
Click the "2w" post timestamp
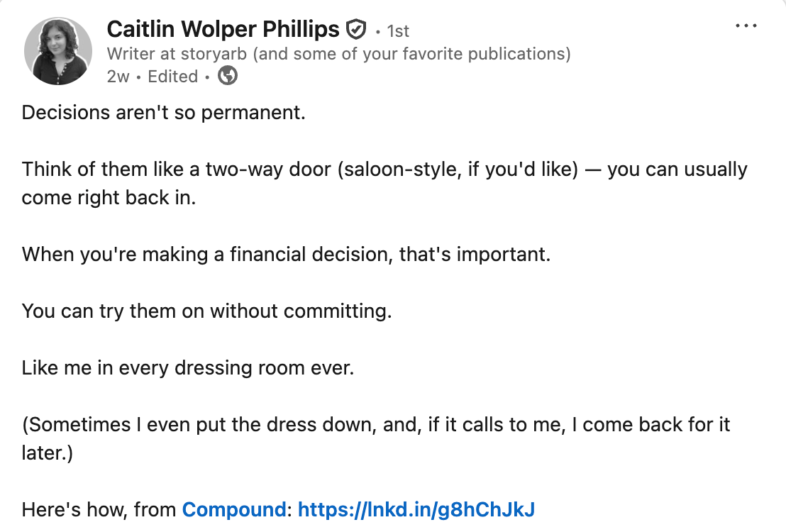(118, 77)
